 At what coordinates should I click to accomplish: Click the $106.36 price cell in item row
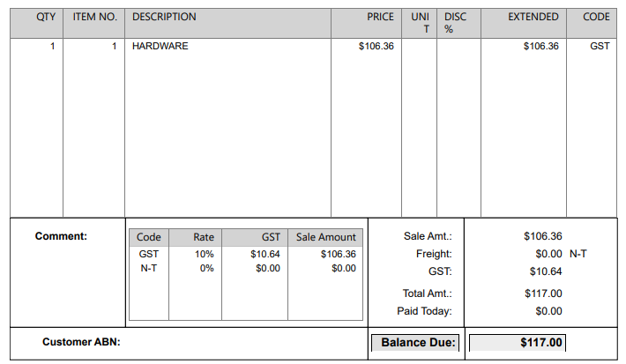(376, 46)
